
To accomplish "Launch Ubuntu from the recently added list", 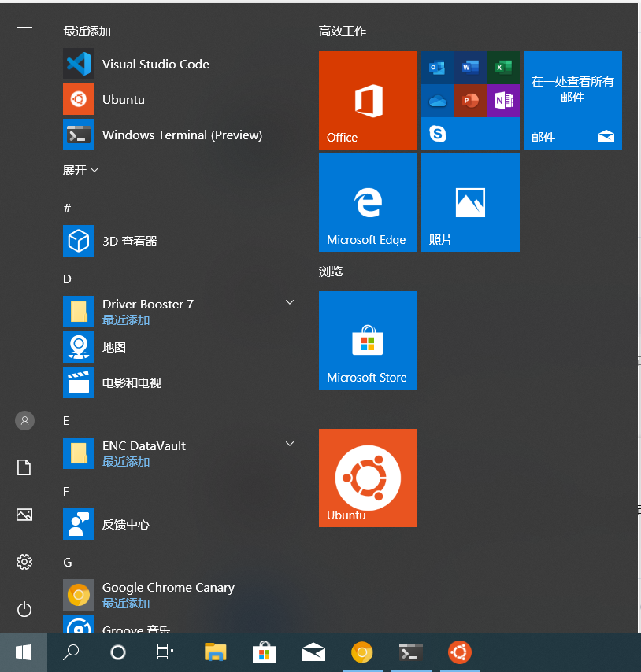I will [180, 99].
